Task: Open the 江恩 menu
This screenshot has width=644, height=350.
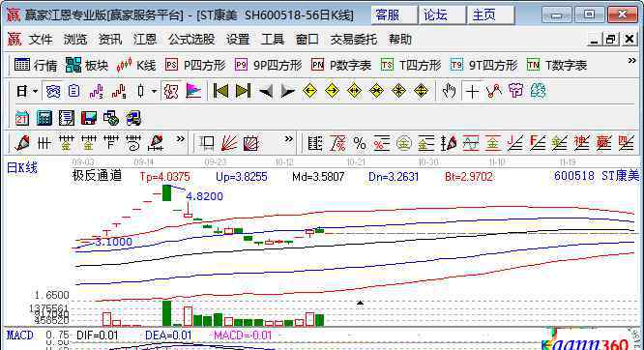Action: pos(145,40)
